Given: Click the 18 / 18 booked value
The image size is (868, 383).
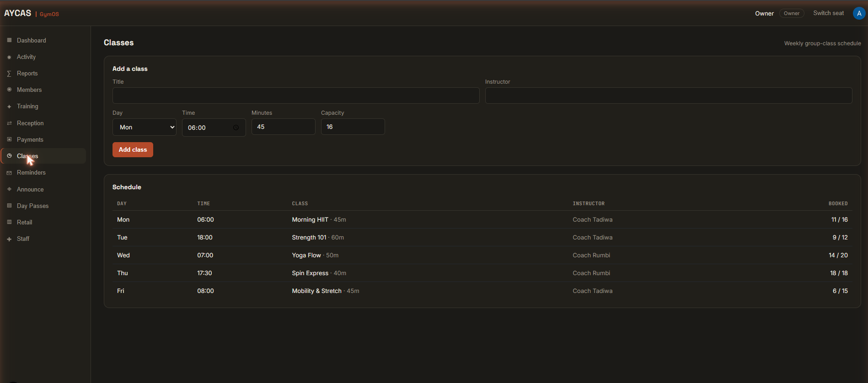Looking at the screenshot, I should (839, 273).
